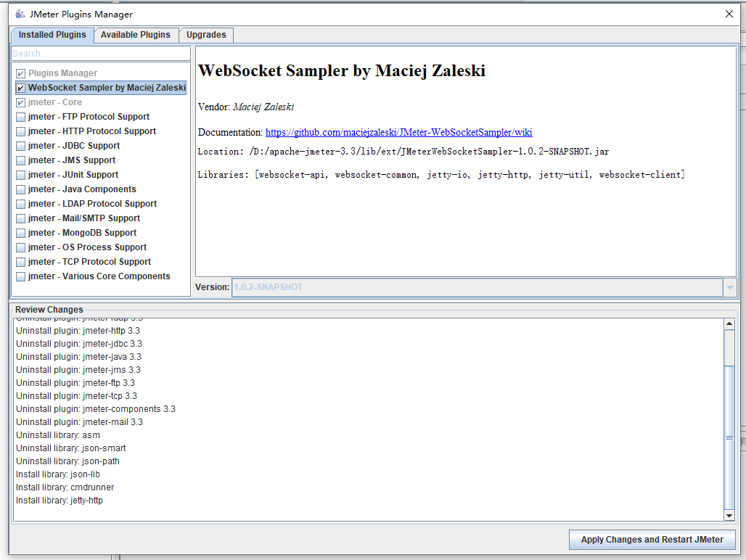Switch to the Installed Plugins tab
This screenshot has height=560, width=746.
pyautogui.click(x=52, y=35)
